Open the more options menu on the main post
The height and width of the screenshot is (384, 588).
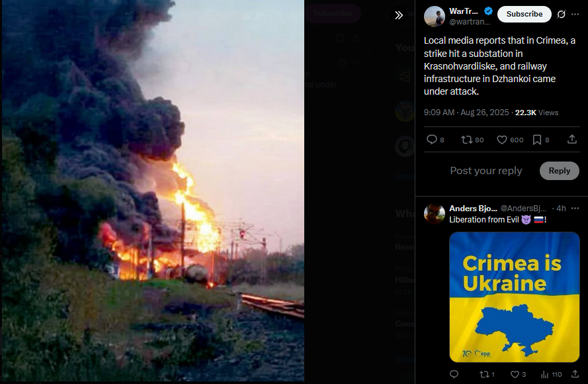click(x=575, y=15)
